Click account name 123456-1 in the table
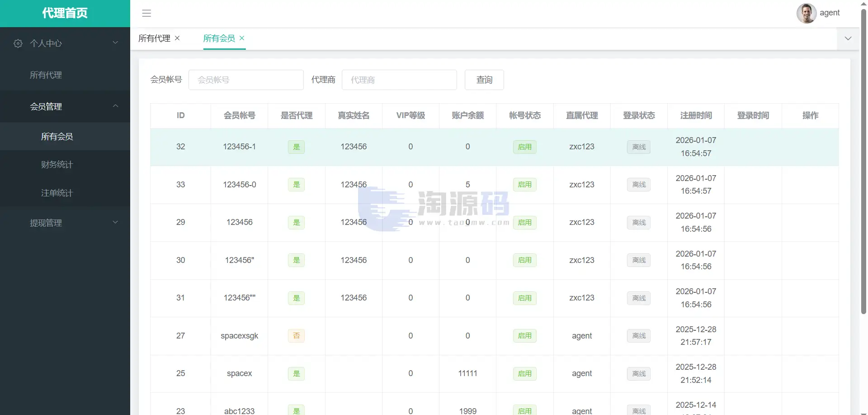The height and width of the screenshot is (415, 868). (240, 147)
